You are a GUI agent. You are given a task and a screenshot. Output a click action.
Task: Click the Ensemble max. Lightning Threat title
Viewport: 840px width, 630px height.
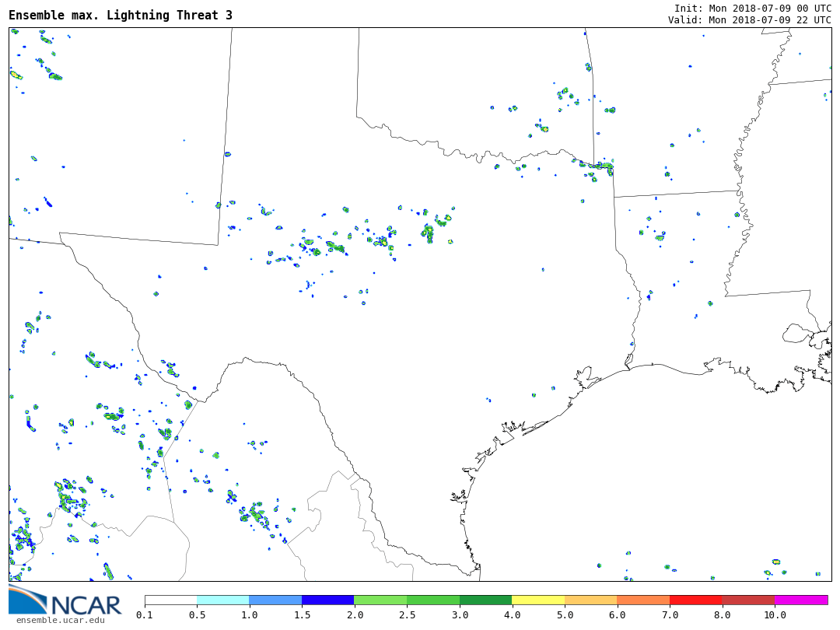click(121, 16)
